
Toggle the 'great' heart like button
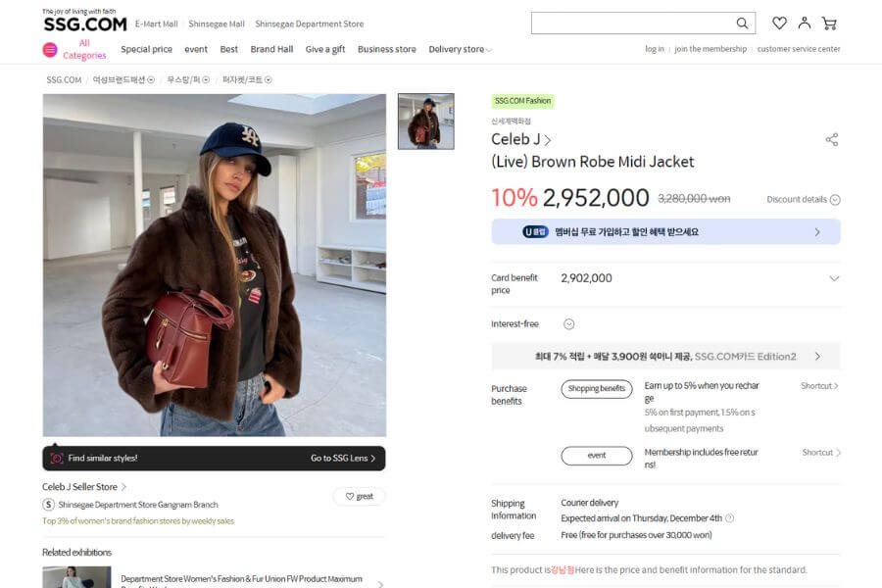click(x=359, y=497)
